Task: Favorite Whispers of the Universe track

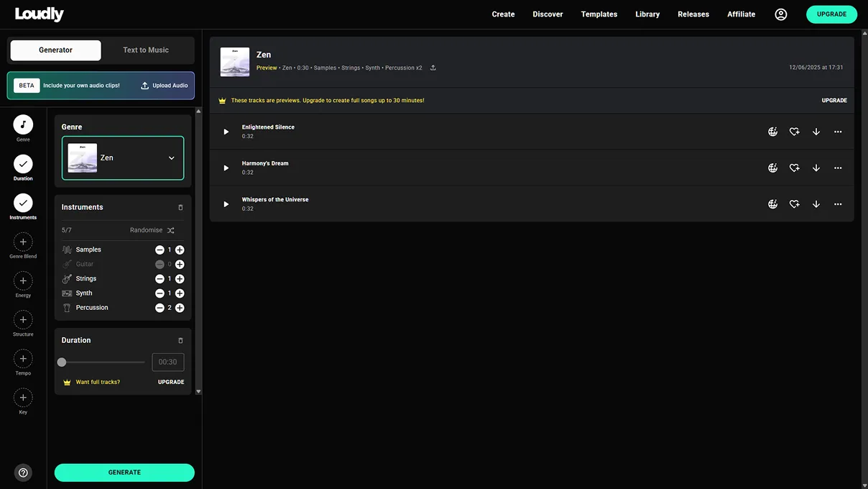Action: 795,204
